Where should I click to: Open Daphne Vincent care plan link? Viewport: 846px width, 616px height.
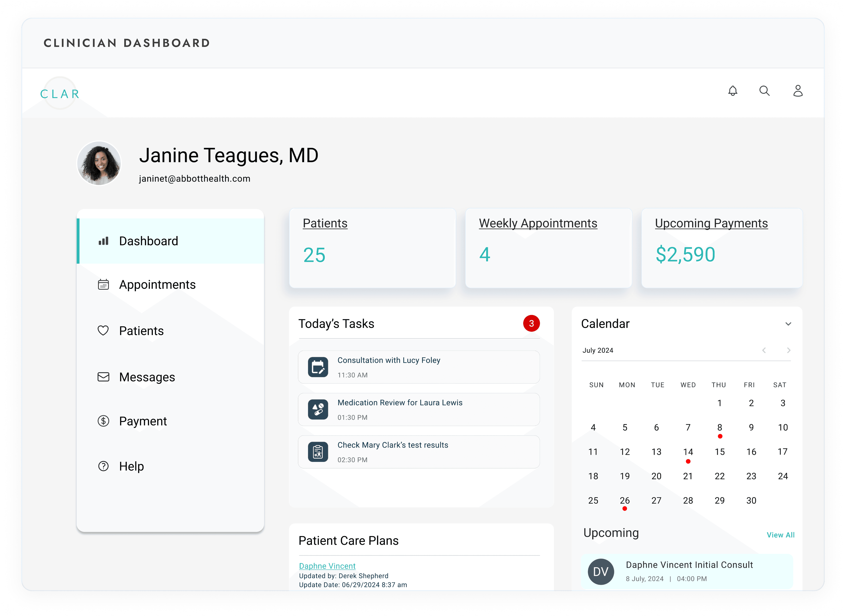[327, 566]
